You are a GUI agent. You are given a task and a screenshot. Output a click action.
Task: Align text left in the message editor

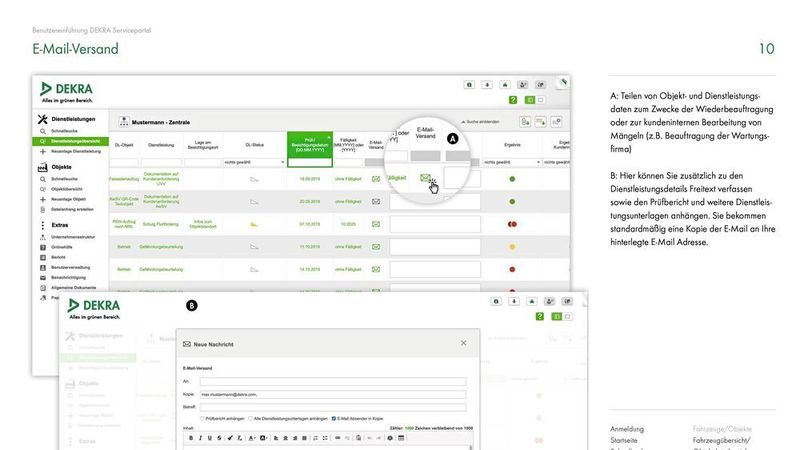point(276,438)
